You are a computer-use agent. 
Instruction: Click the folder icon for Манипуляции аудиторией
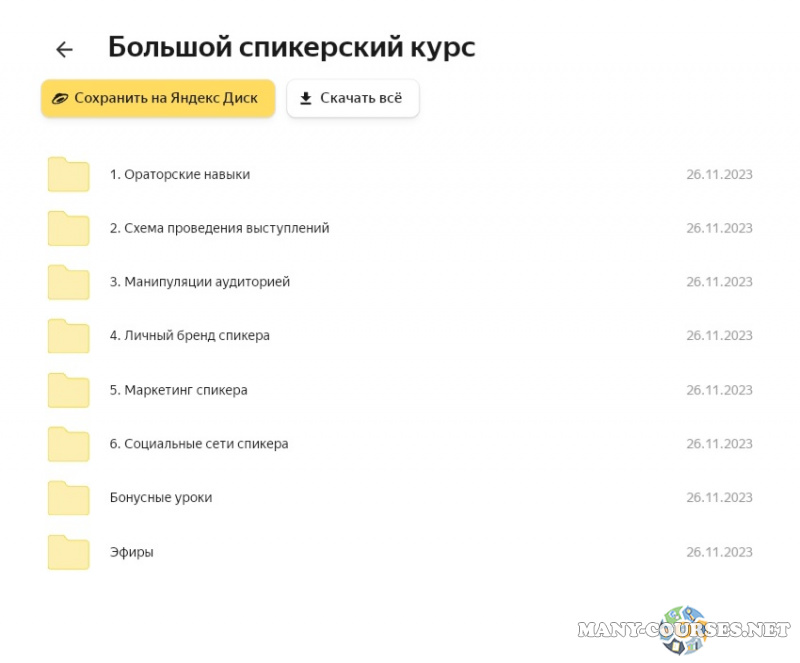pos(69,283)
